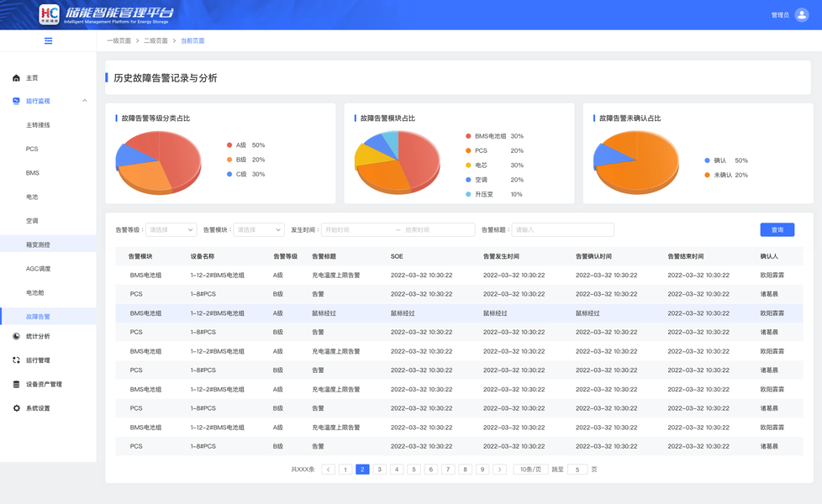Image resolution: width=822 pixels, height=504 pixels.
Task: Select current page 2 button
Action: point(362,470)
